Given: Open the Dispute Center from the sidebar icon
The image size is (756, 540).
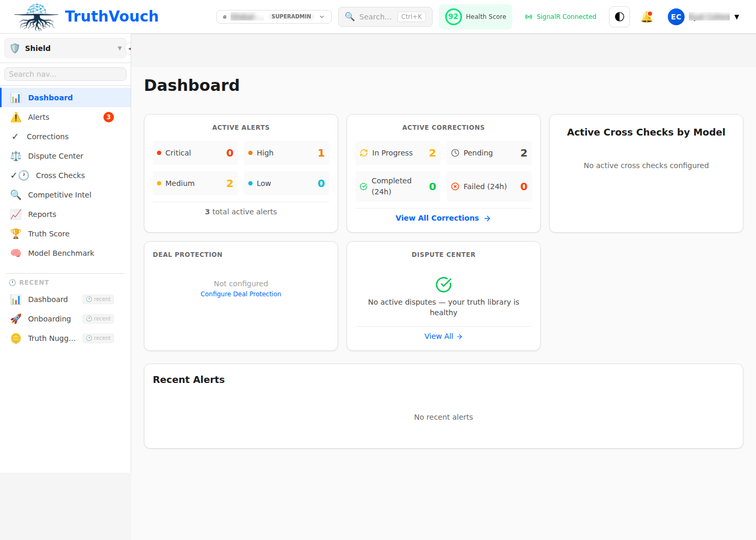Looking at the screenshot, I should click(16, 155).
